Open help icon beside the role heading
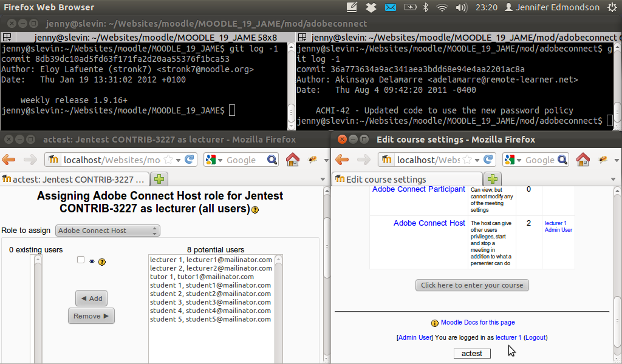This screenshot has height=364, width=622. pyautogui.click(x=255, y=210)
